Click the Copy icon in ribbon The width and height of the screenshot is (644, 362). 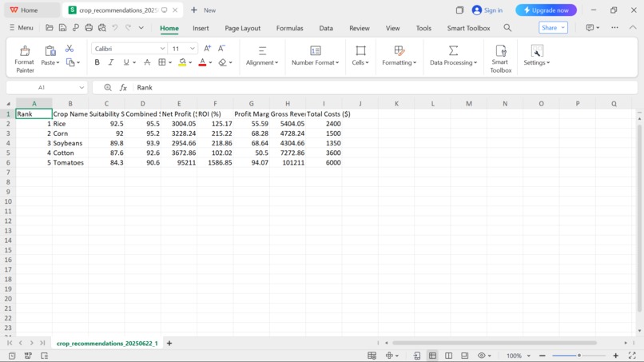[70, 62]
